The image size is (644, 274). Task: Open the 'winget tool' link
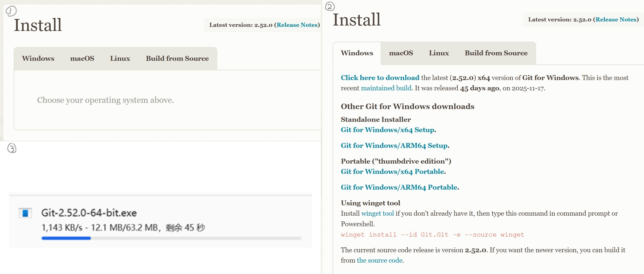[377, 214]
